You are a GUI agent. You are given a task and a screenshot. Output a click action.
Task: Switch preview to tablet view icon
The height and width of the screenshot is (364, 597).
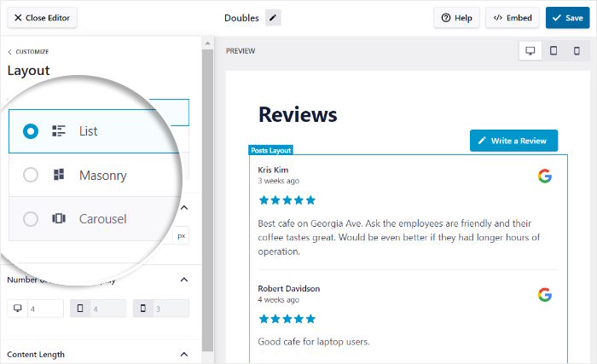pos(554,50)
